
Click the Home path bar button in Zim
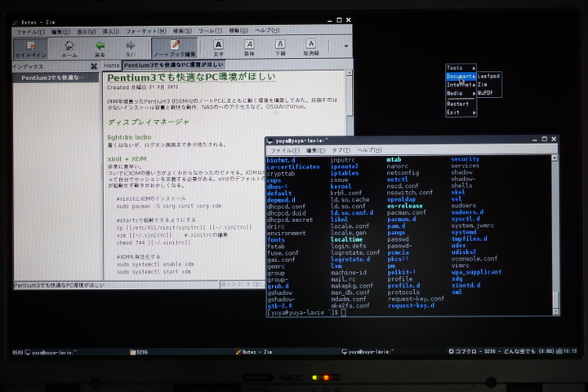(x=111, y=65)
